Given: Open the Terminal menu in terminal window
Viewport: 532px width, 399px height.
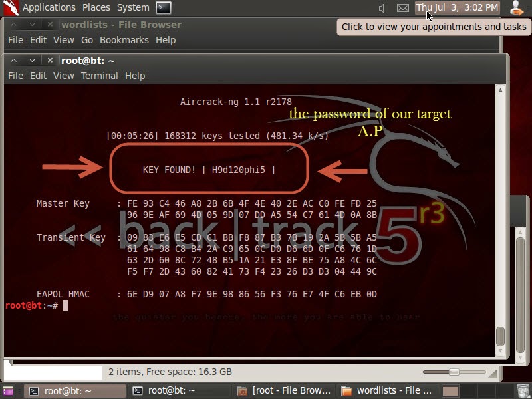Looking at the screenshot, I should [99, 76].
